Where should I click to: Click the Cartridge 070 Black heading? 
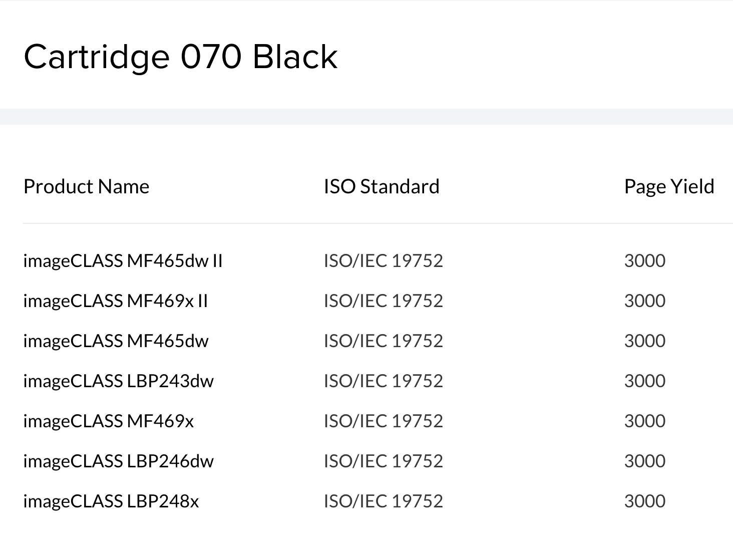tap(180, 56)
